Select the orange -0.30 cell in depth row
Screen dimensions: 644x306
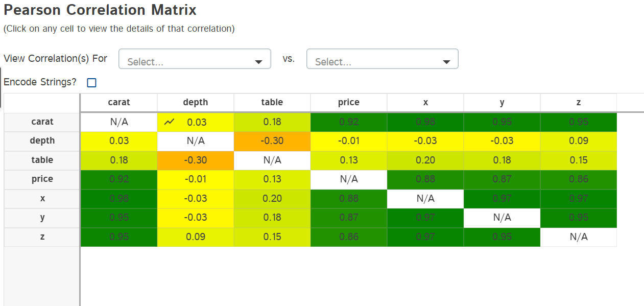click(x=272, y=140)
